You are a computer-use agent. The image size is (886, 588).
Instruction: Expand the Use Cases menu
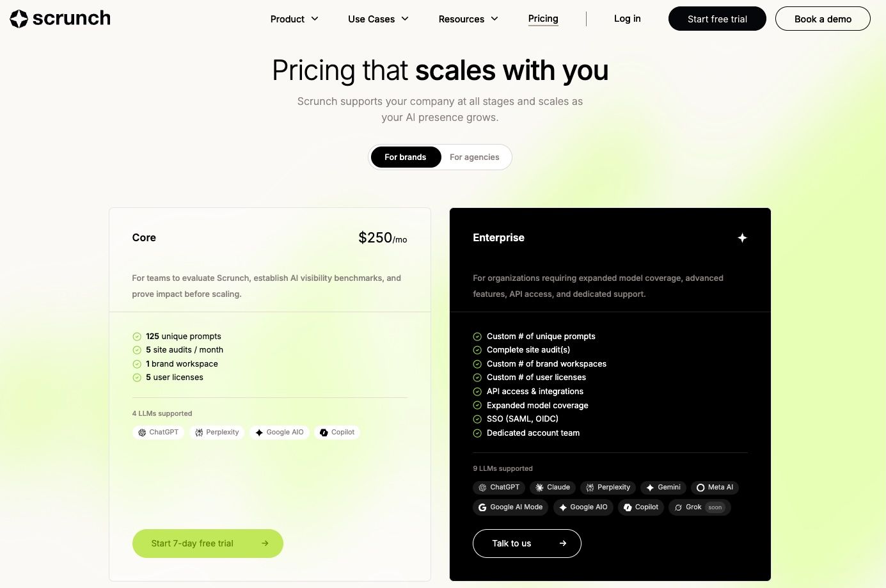tap(377, 19)
